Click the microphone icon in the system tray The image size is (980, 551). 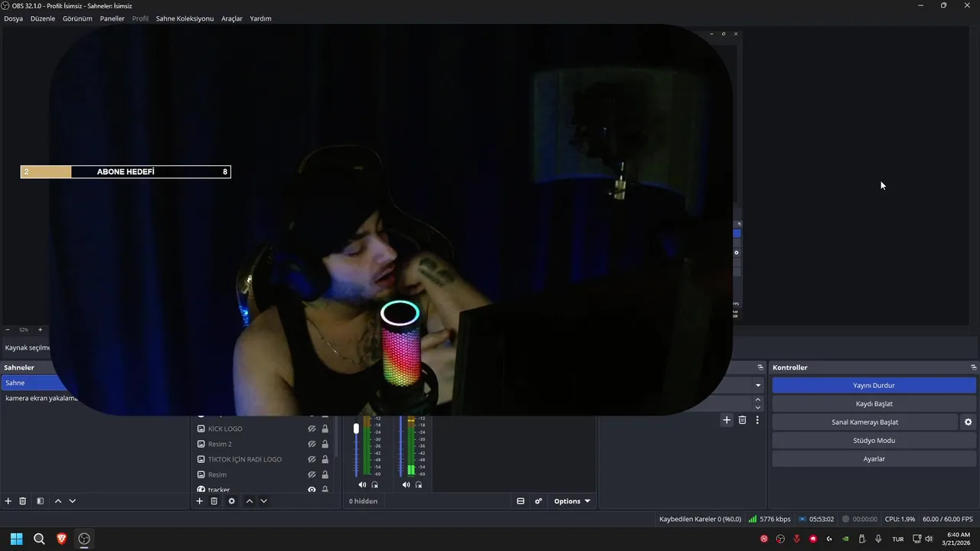878,539
